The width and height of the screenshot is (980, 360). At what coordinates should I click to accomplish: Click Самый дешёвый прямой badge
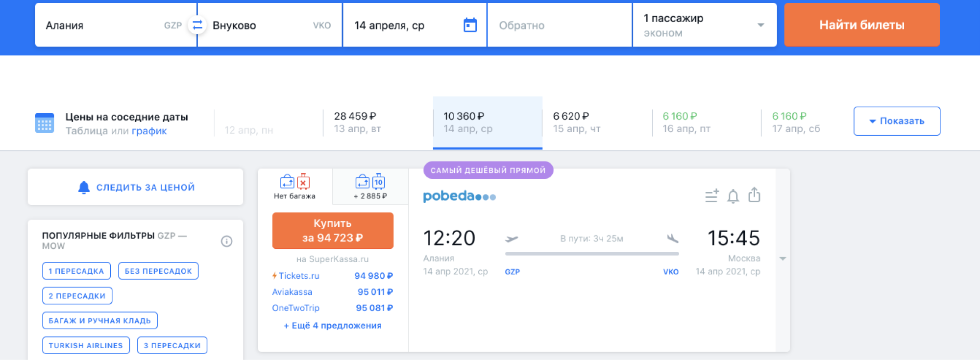pyautogui.click(x=488, y=170)
